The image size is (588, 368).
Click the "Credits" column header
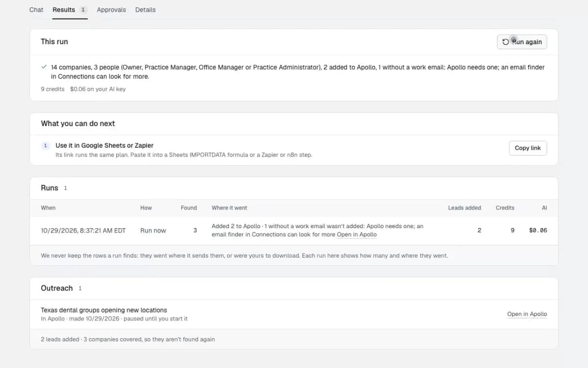[505, 208]
